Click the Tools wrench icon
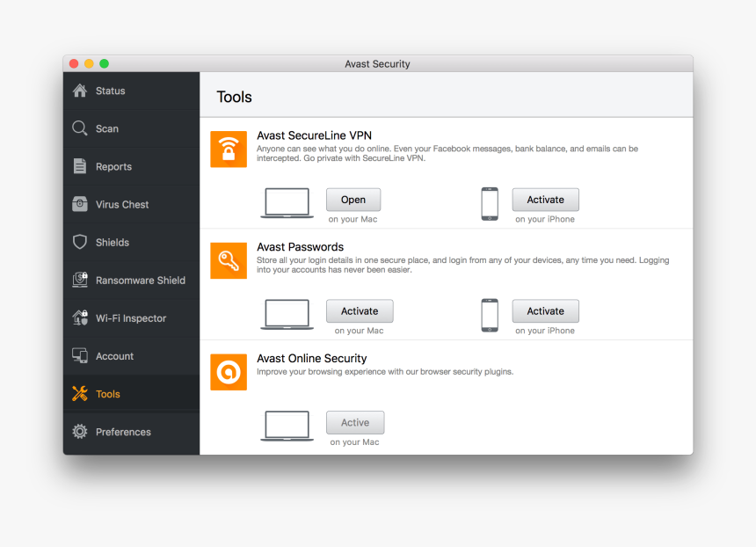The width and height of the screenshot is (756, 547). (79, 394)
